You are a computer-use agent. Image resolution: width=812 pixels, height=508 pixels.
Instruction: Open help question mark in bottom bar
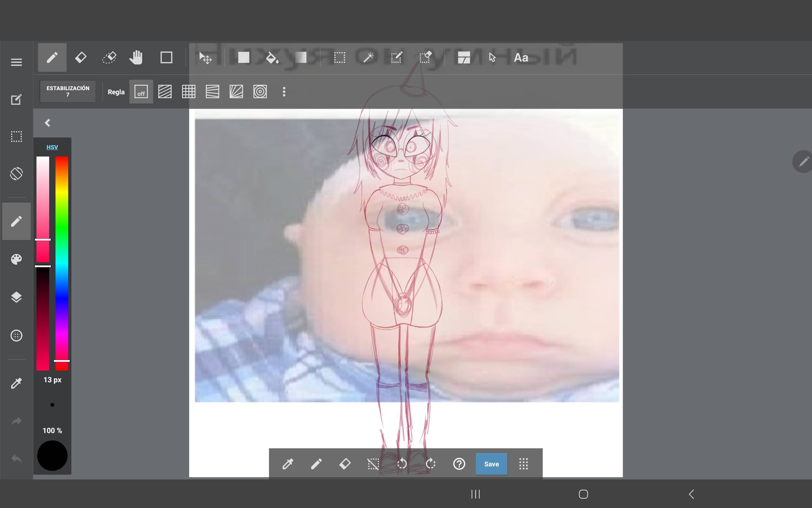(459, 464)
